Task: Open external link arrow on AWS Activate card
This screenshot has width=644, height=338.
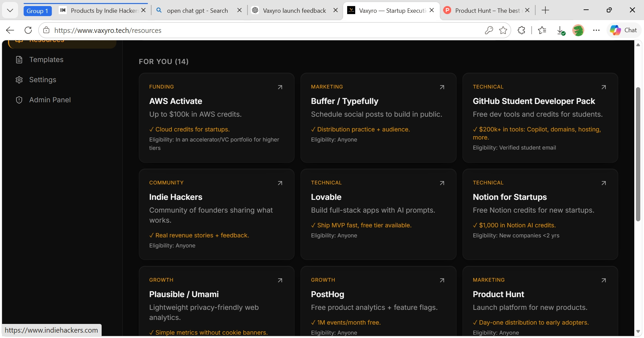Action: (280, 87)
